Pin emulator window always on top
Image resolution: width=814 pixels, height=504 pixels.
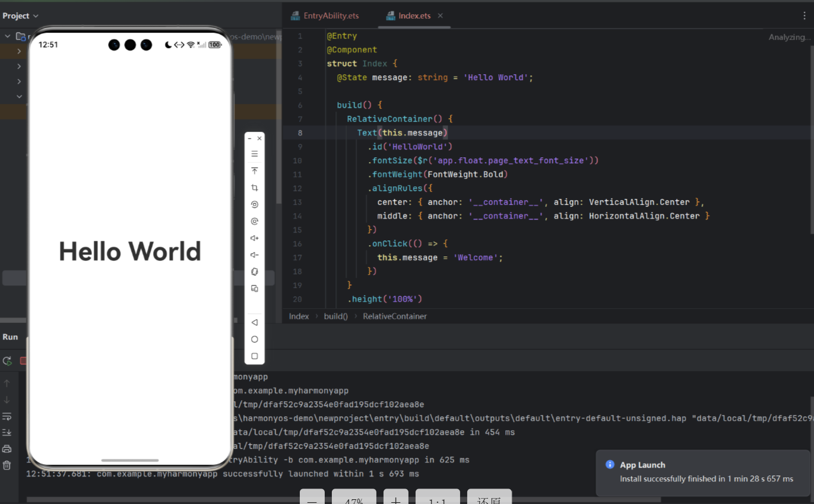[x=255, y=171]
